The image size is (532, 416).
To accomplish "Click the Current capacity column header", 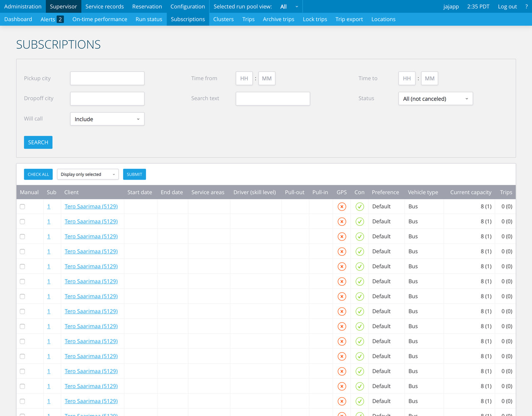I will (x=471, y=192).
